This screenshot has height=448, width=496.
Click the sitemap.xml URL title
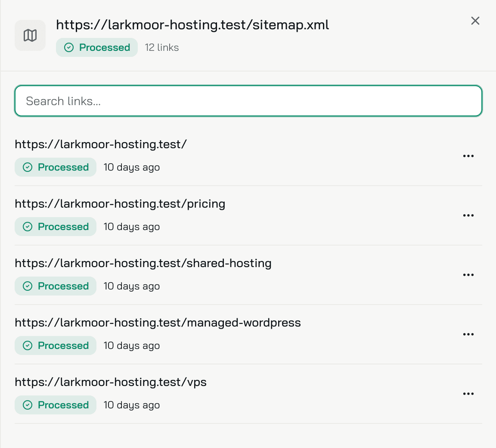(x=192, y=25)
